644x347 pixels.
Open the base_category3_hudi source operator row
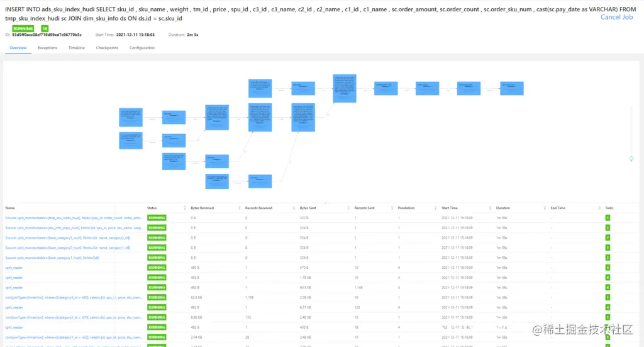tap(68, 237)
